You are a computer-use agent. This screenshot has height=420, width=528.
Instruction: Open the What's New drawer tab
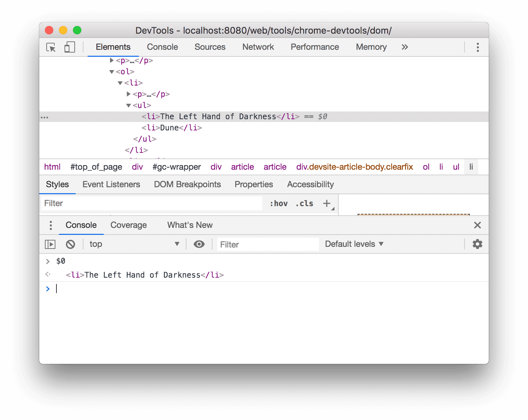[190, 225]
